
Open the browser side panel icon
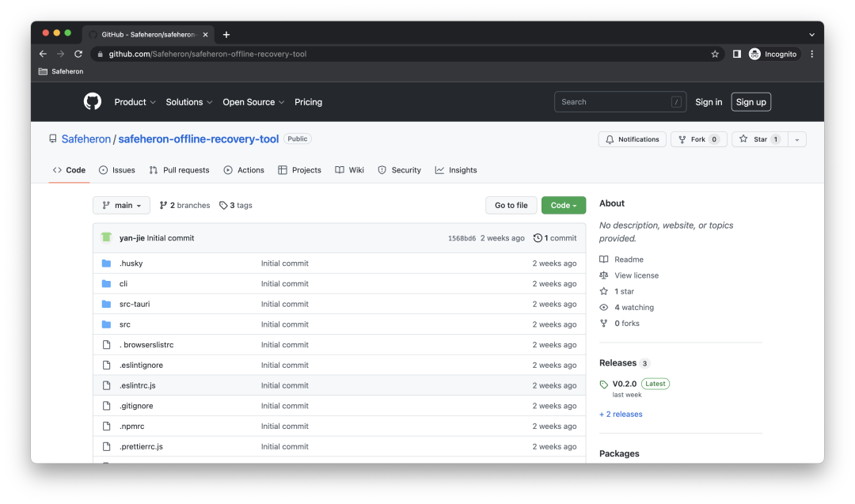[x=737, y=54]
